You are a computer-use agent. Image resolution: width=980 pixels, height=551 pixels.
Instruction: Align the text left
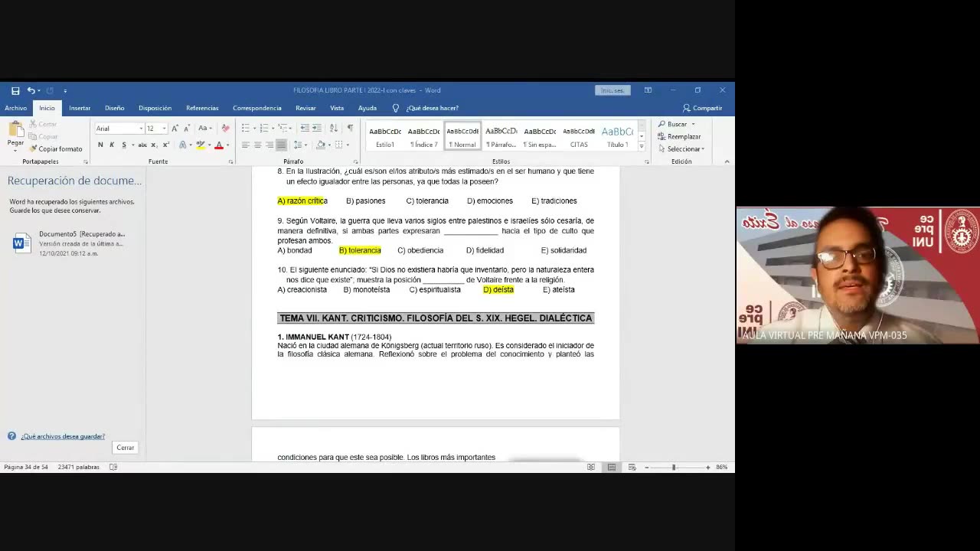coord(246,145)
